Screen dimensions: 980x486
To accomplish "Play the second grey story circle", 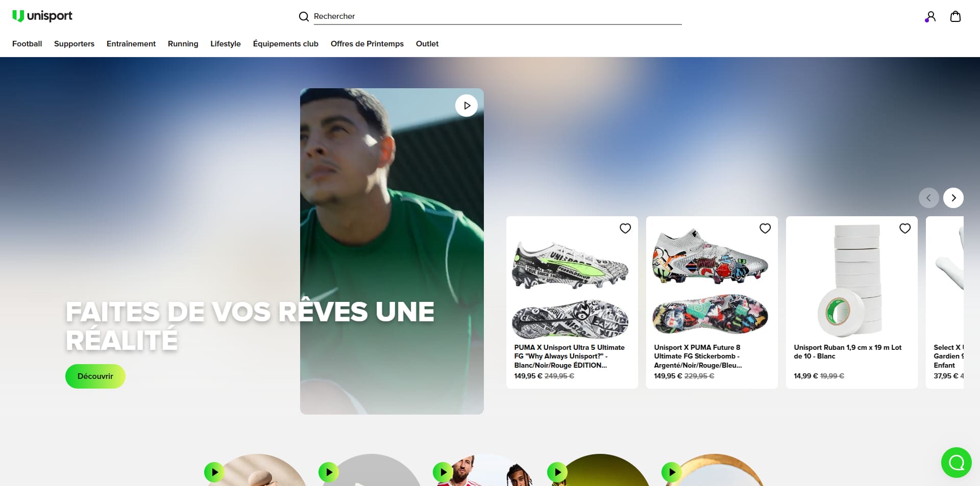I will coord(329,472).
